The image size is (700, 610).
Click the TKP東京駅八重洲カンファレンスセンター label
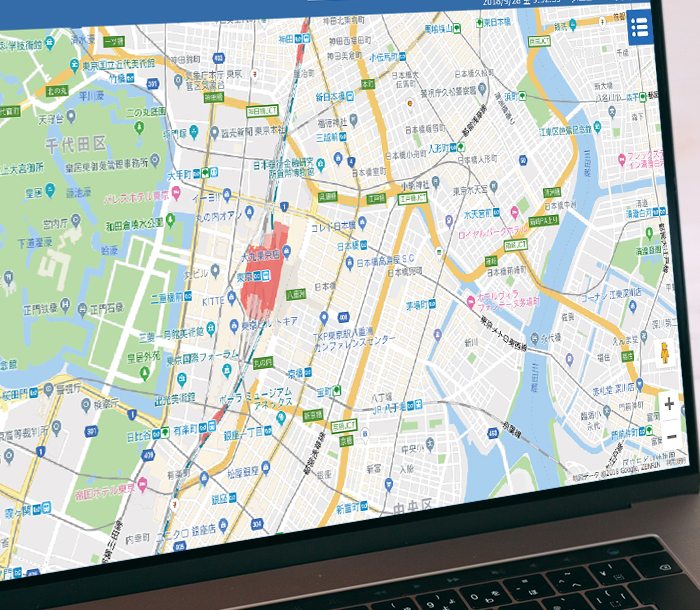coord(354,339)
